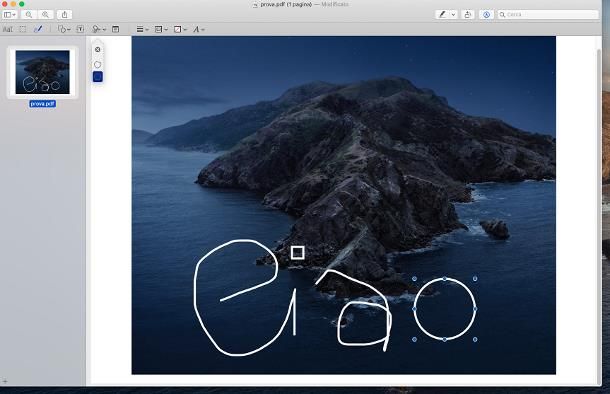Insert a text box with Text tool

80,29
